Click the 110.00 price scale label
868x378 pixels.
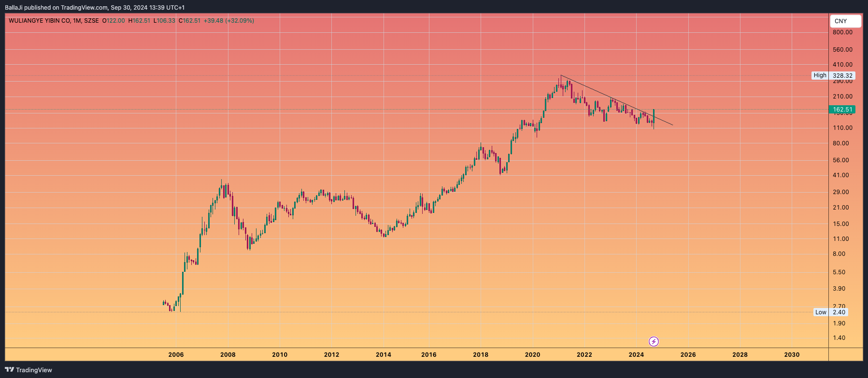click(x=842, y=128)
